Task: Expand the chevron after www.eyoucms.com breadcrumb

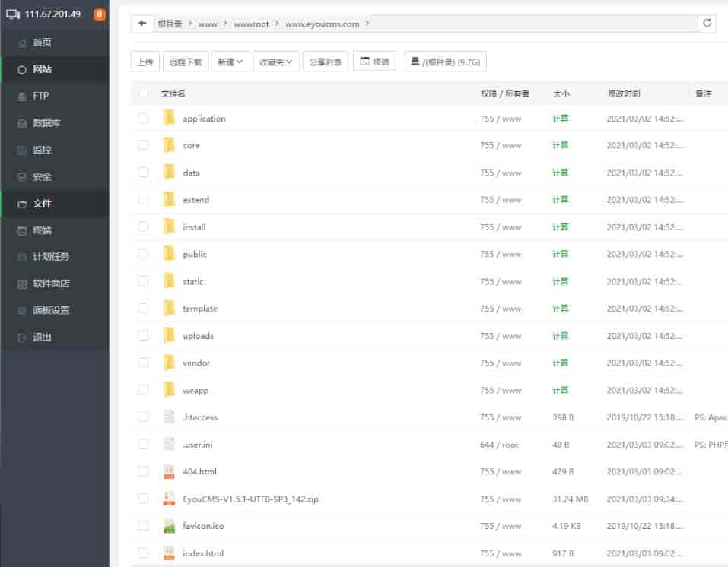Action: coord(364,24)
